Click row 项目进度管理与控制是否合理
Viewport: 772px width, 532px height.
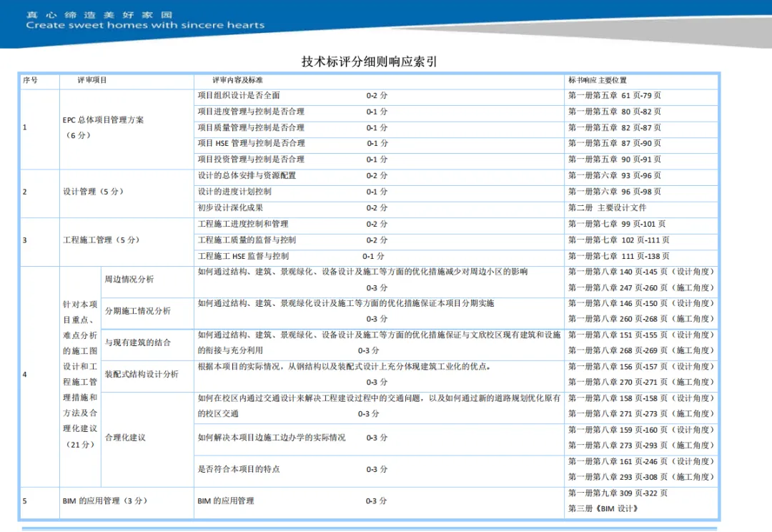coord(379,112)
